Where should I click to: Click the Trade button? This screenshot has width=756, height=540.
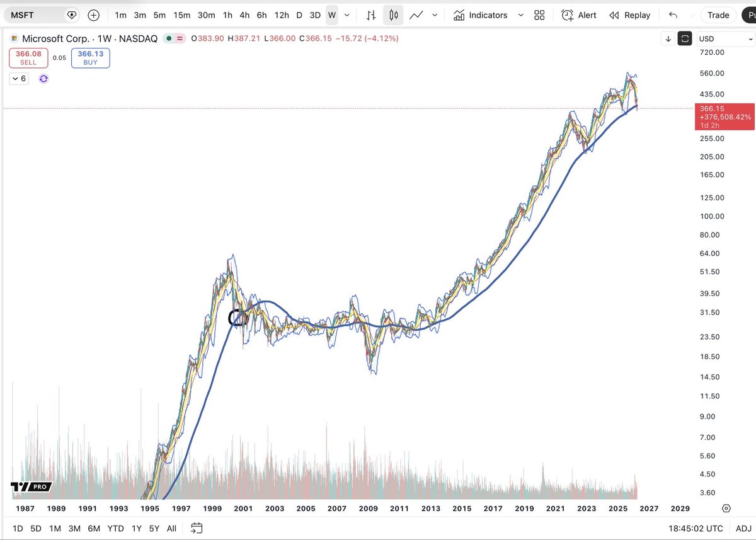pyautogui.click(x=718, y=14)
